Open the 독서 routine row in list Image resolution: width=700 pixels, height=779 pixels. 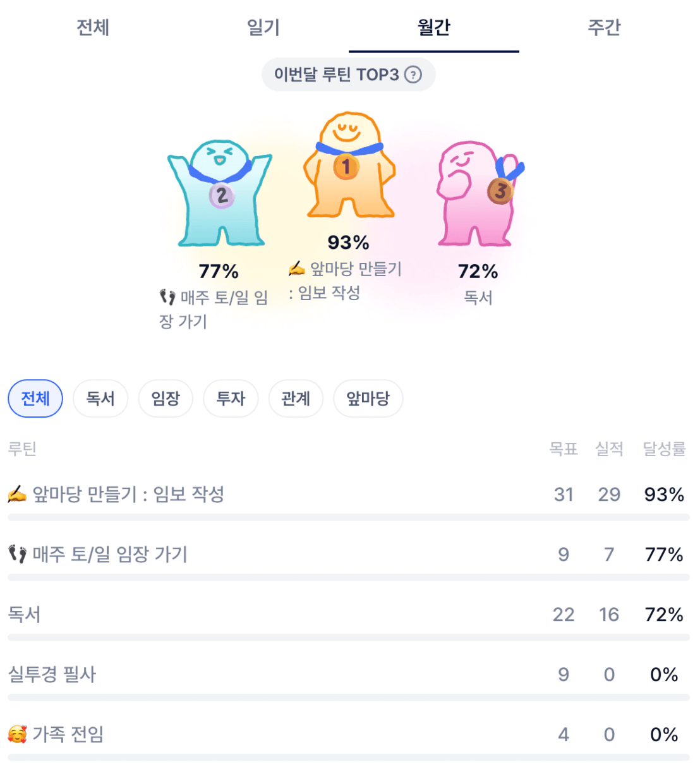(x=24, y=614)
